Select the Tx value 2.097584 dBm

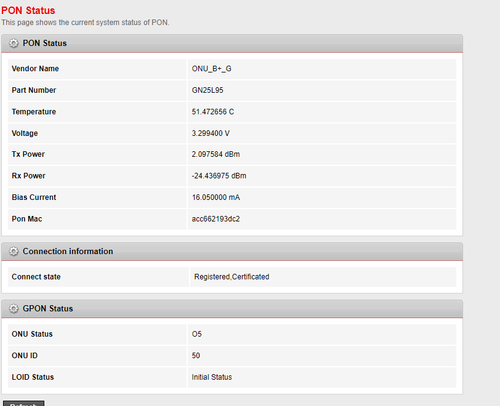(216, 154)
